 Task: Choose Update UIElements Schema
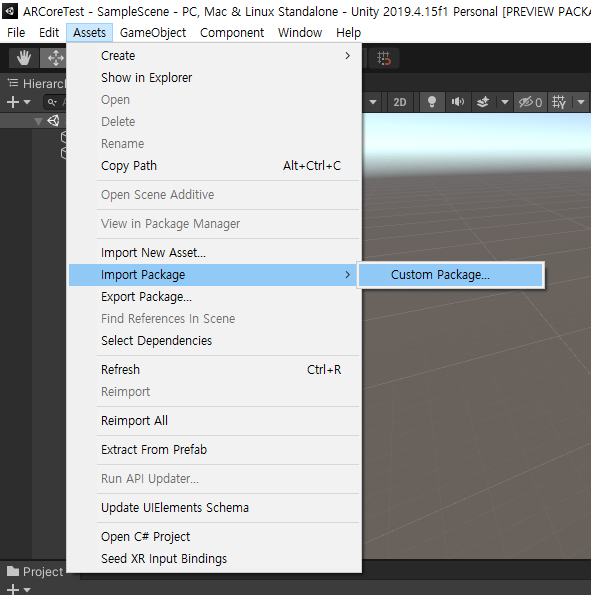point(214,508)
